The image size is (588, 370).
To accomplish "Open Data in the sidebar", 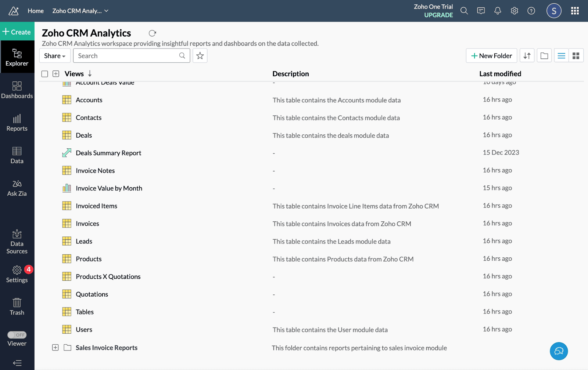I will [17, 155].
